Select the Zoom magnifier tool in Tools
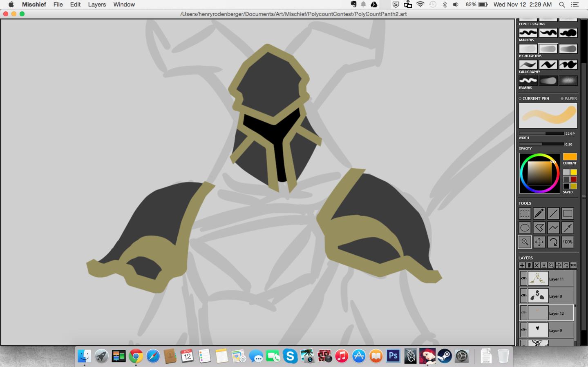Image resolution: width=588 pixels, height=367 pixels. click(x=525, y=242)
